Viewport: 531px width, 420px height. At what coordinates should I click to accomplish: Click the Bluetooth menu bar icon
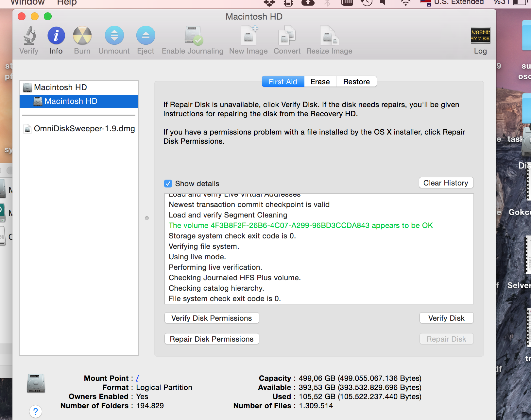(x=327, y=3)
